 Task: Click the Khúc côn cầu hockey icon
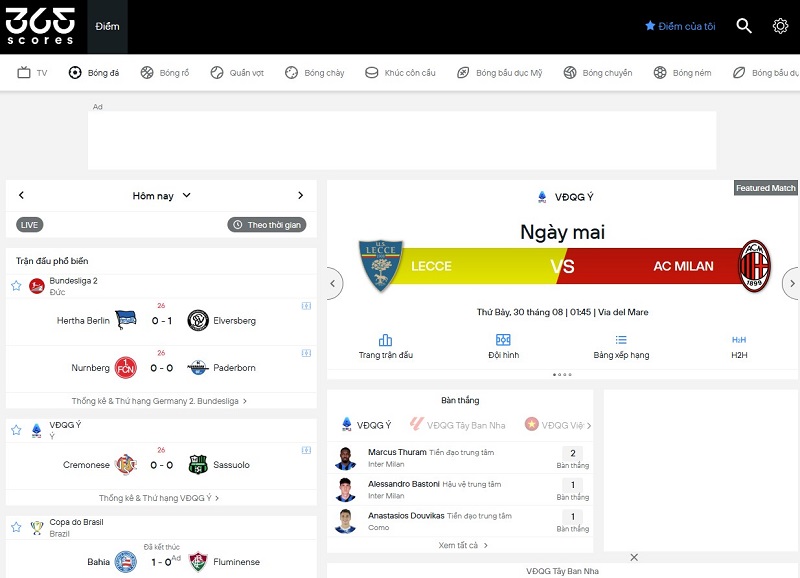click(x=371, y=72)
